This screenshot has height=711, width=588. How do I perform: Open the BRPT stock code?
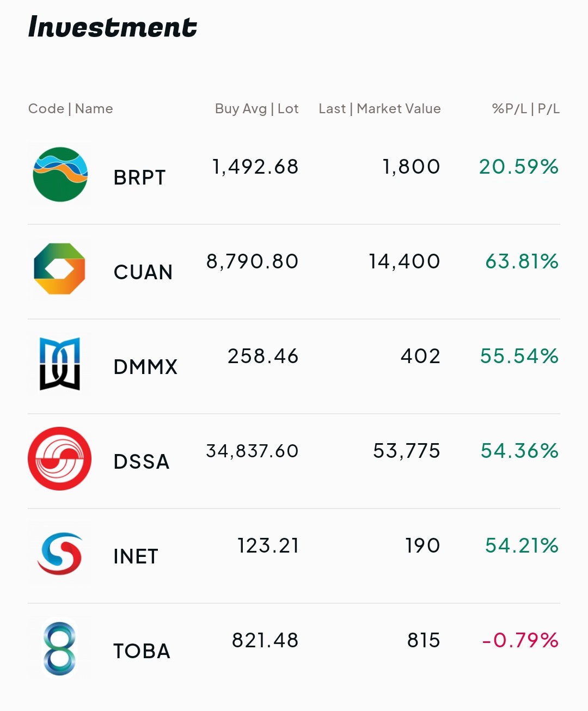[x=139, y=177]
